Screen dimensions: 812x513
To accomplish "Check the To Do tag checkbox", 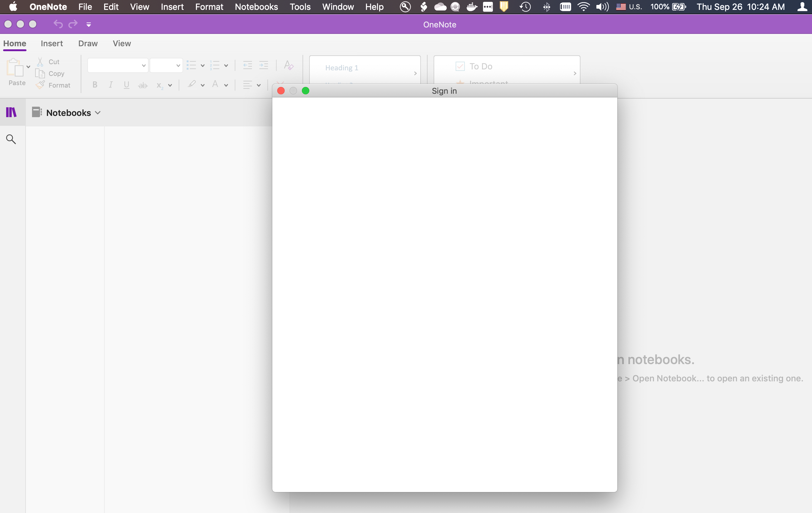I will click(460, 66).
